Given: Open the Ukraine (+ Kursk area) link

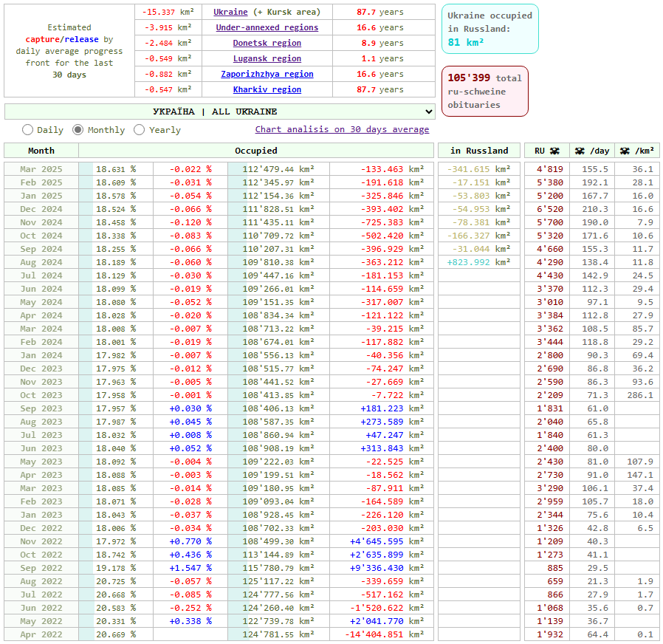Looking at the screenshot, I should click(x=230, y=12).
